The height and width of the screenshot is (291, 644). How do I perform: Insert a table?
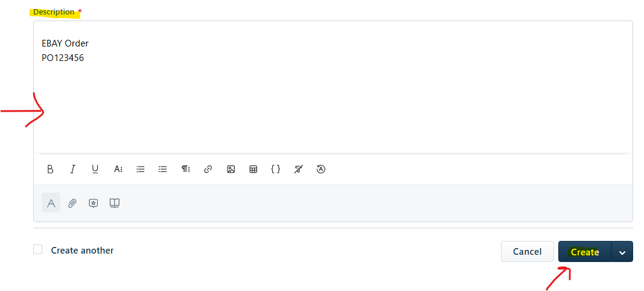(253, 169)
